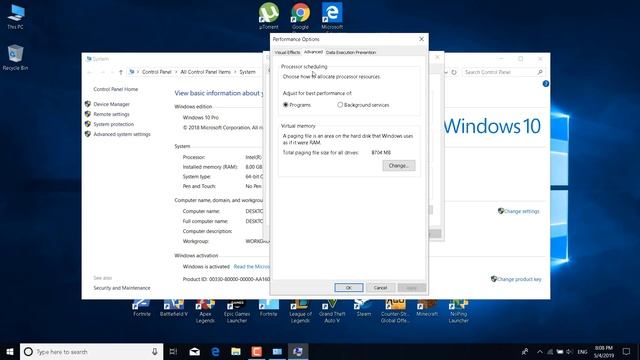Image resolution: width=640 pixels, height=360 pixels.
Task: Open the ENG language indicator
Action: 582,351
